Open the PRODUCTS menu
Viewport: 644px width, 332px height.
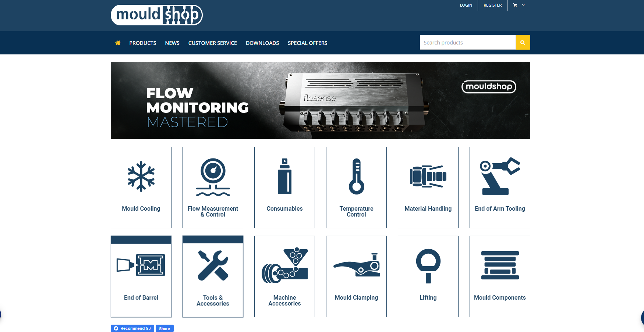(142, 43)
